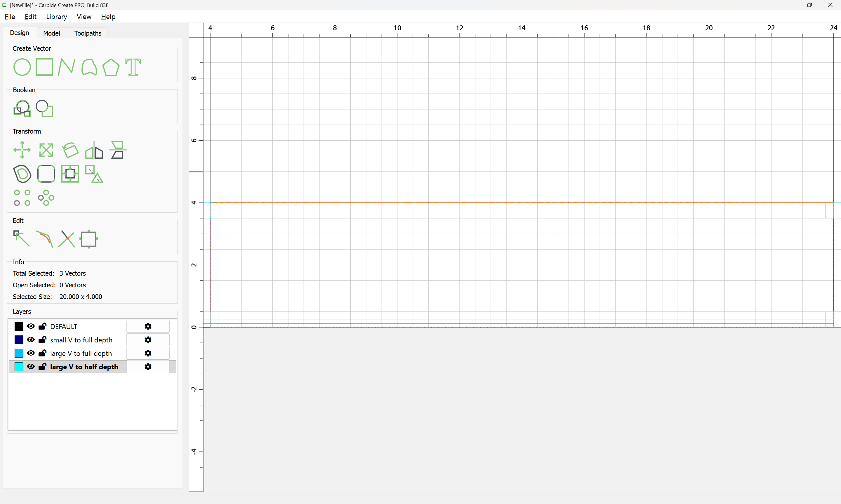Click the Offset Vectors icon
The height and width of the screenshot is (504, 841).
(x=22, y=174)
